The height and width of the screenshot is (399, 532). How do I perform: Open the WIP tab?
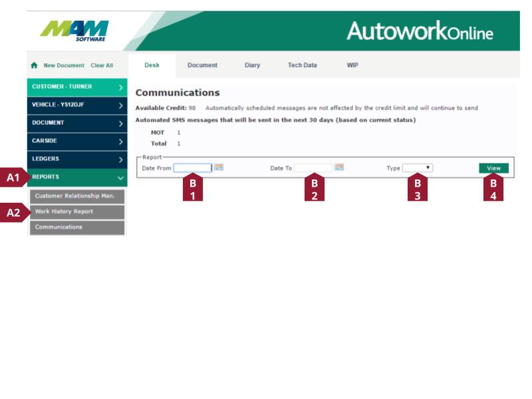(x=351, y=65)
